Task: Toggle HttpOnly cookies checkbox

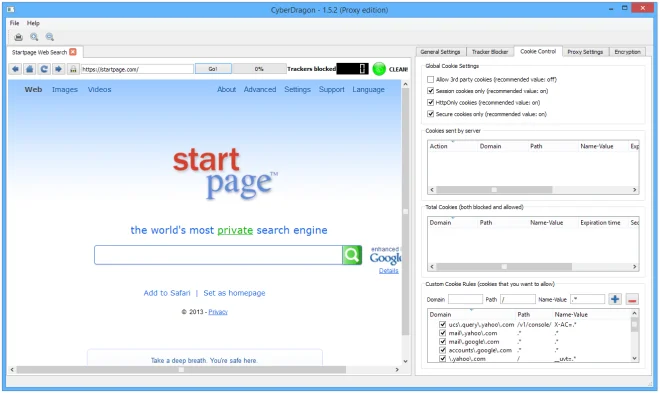Action: point(430,102)
